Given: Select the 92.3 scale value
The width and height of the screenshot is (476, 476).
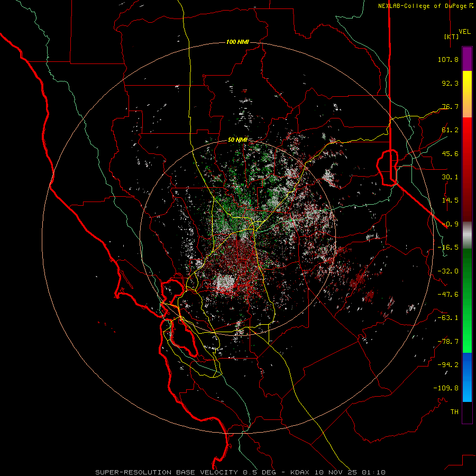Looking at the screenshot, I should pyautogui.click(x=450, y=83).
